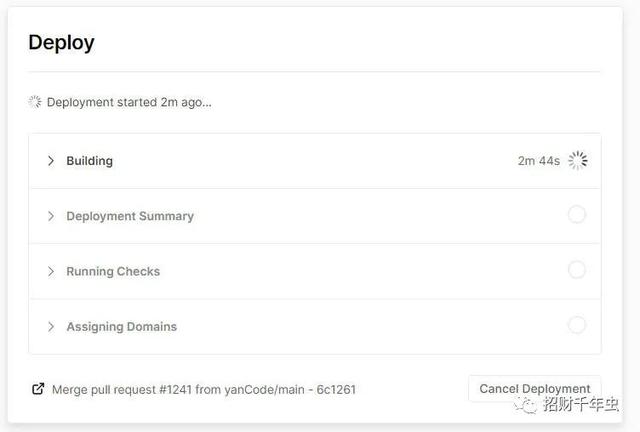Click the 2m 44s build timer

[x=538, y=161]
